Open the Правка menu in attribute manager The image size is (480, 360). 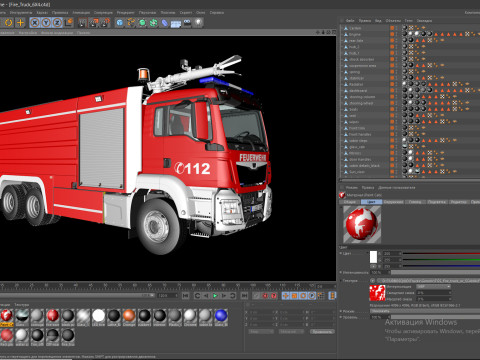pyautogui.click(x=368, y=188)
